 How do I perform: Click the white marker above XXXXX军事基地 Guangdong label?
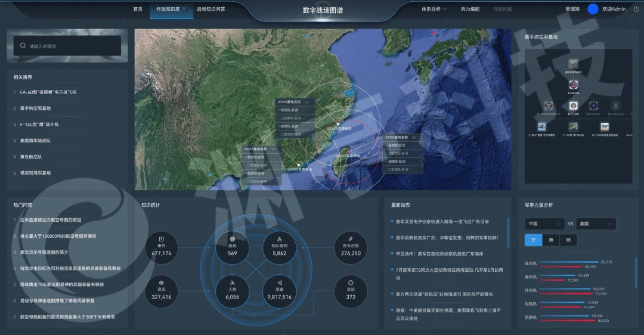(x=299, y=165)
